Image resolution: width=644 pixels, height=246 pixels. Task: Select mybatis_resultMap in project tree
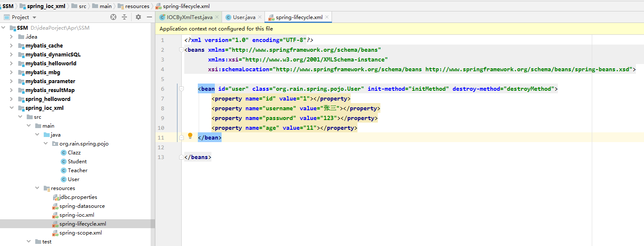[50, 90]
